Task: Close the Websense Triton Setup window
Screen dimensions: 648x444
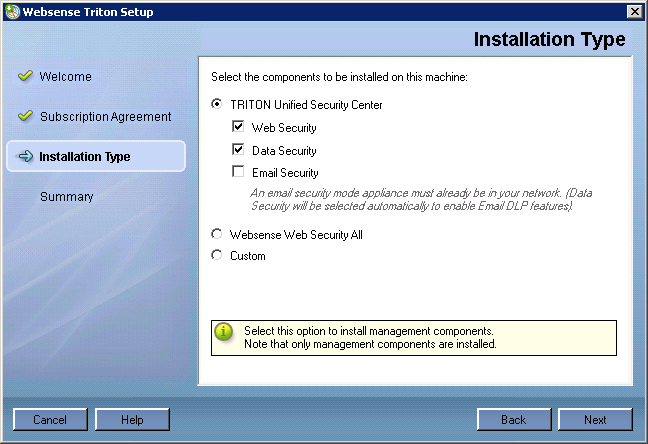Action: click(634, 12)
